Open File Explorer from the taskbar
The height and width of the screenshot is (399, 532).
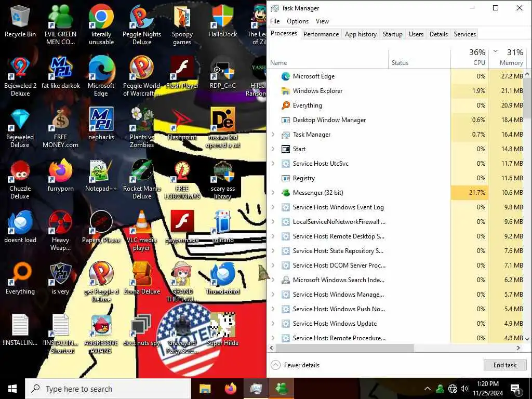pos(205,389)
